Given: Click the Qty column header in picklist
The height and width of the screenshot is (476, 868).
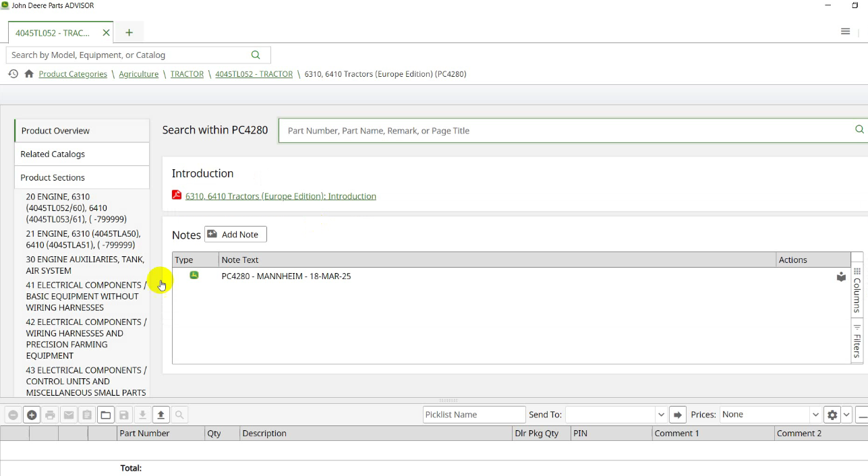Looking at the screenshot, I should click(x=222, y=434).
